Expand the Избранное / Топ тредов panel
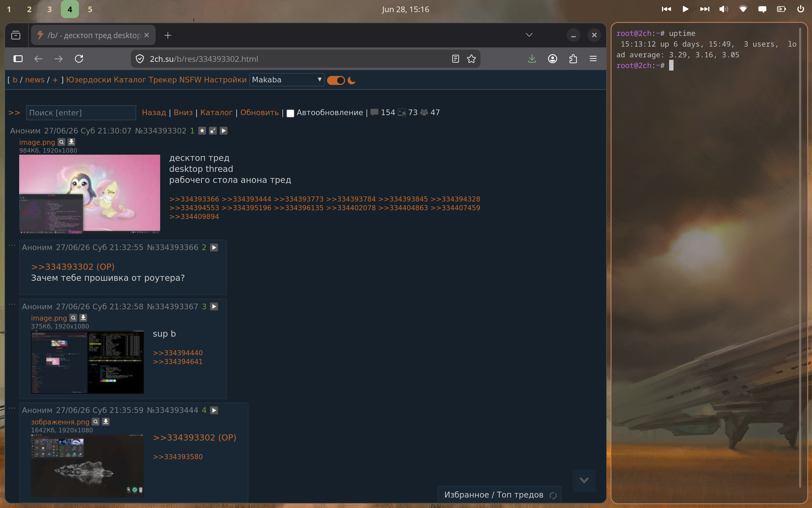This screenshot has height=508, width=812. click(494, 494)
